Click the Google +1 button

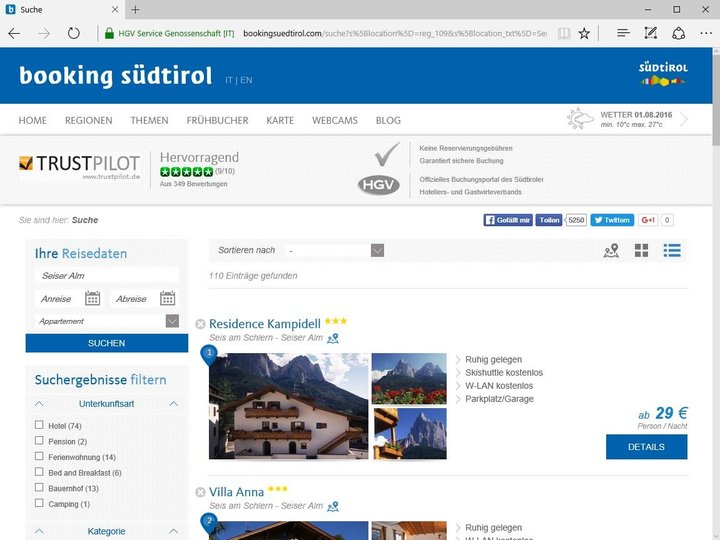(648, 220)
